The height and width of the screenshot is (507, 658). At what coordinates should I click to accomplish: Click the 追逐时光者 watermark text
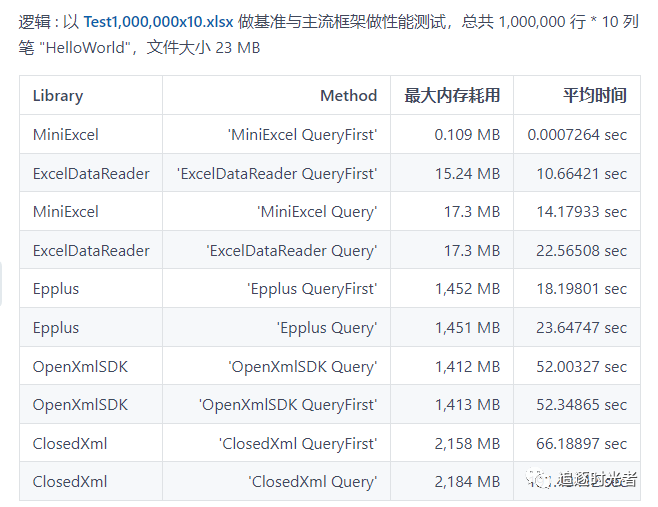(x=597, y=479)
